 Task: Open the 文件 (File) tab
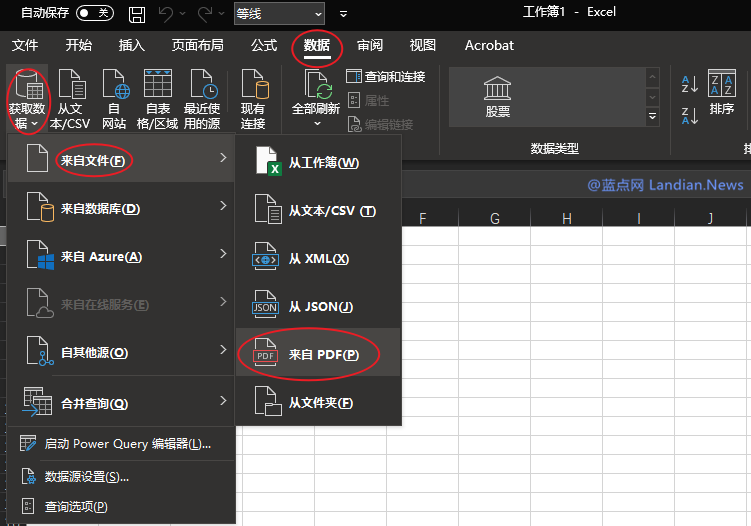pyautogui.click(x=25, y=45)
